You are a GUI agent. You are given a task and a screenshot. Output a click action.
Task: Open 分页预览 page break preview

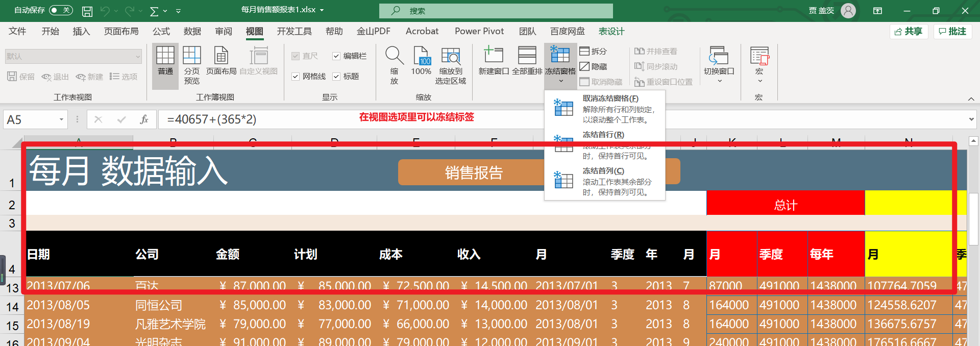(x=192, y=65)
